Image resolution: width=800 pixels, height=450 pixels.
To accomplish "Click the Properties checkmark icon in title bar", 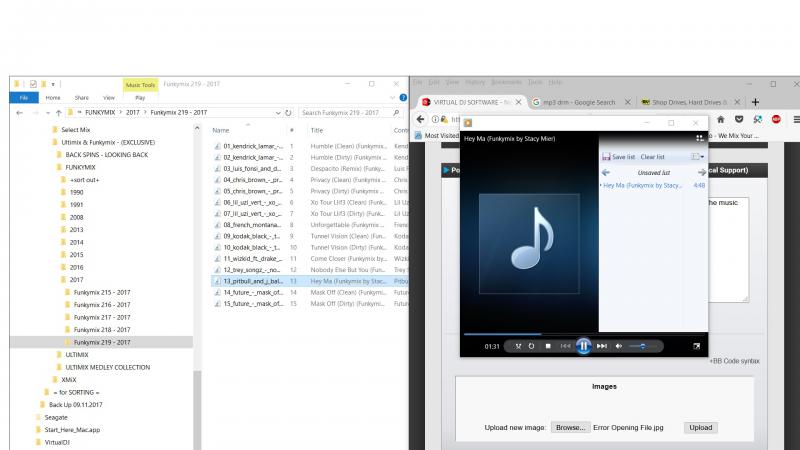I will click(33, 84).
